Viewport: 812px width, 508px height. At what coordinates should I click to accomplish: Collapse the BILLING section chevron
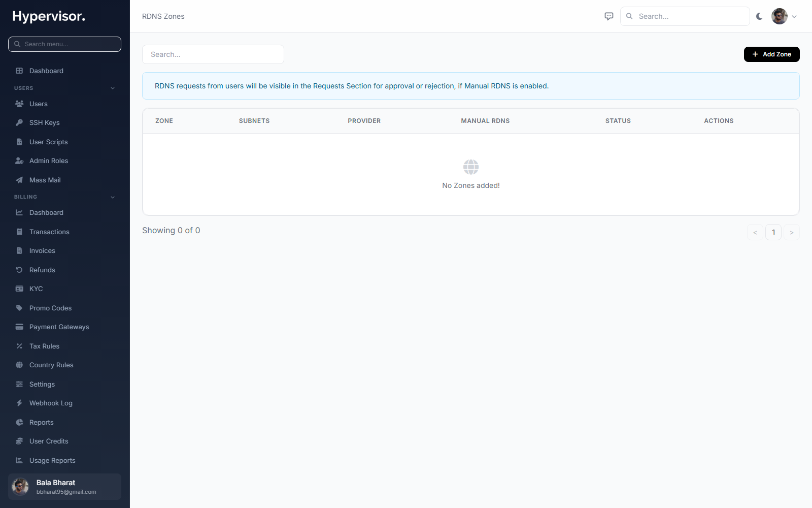coord(113,197)
